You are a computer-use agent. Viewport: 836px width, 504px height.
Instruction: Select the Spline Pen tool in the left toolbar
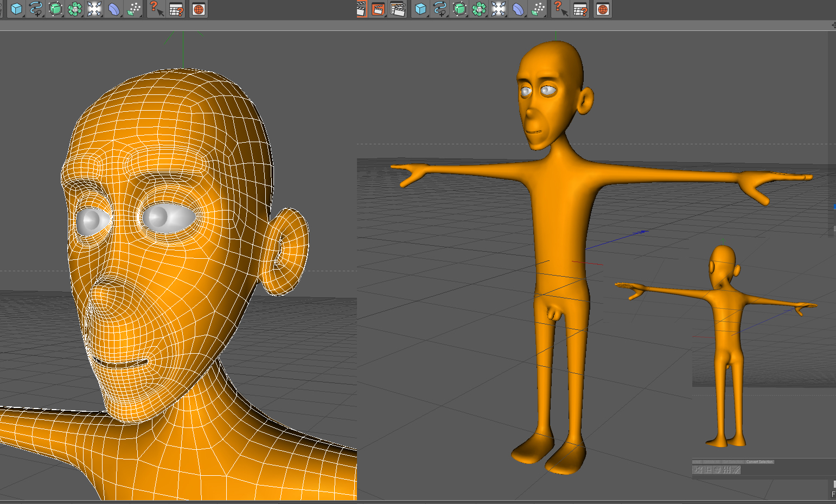[36, 9]
